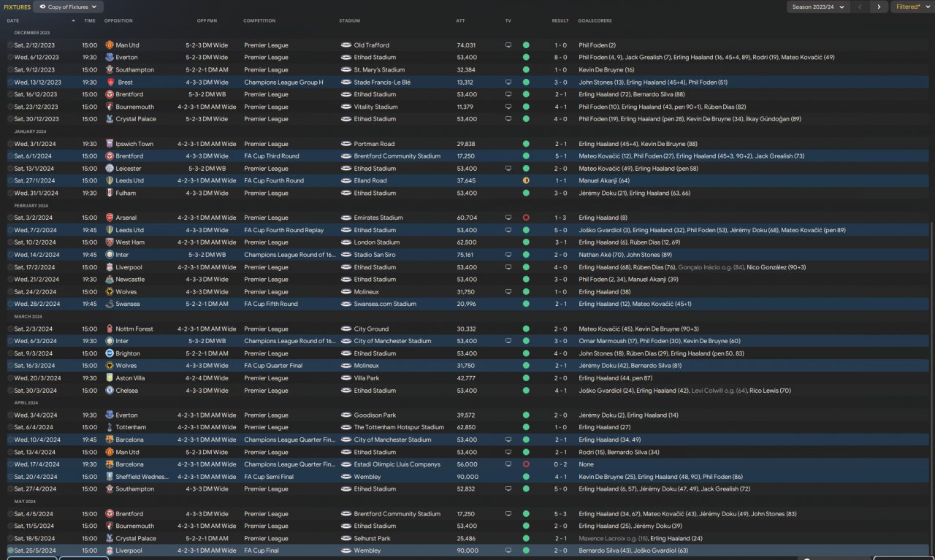
Task: Open the Inter link on 14/2/2024 row
Action: tap(122, 255)
